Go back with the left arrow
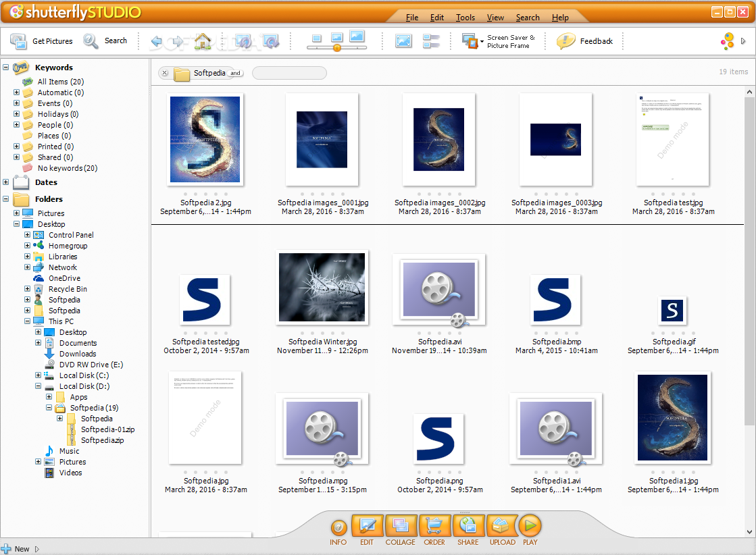 [156, 41]
